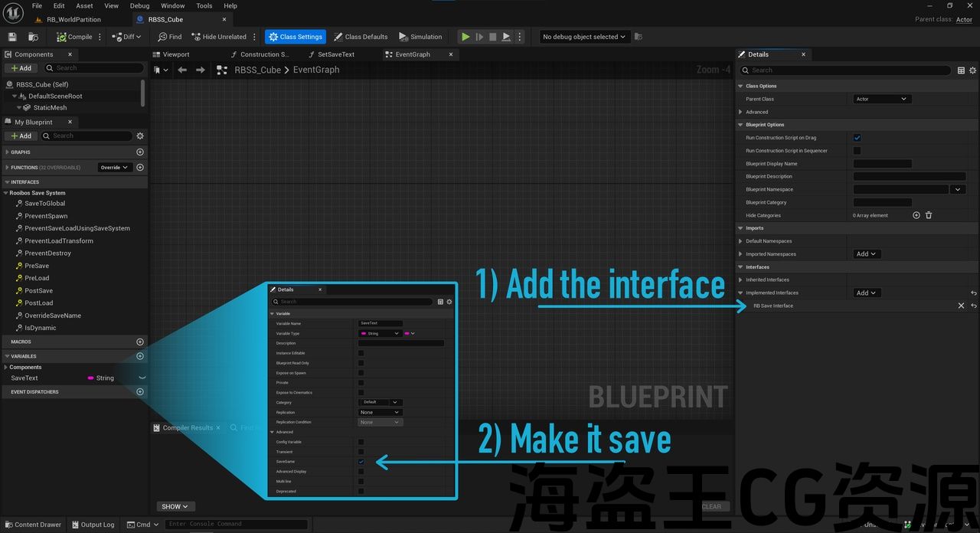The width and height of the screenshot is (980, 533).
Task: Click the add new macro plus icon
Action: click(140, 342)
